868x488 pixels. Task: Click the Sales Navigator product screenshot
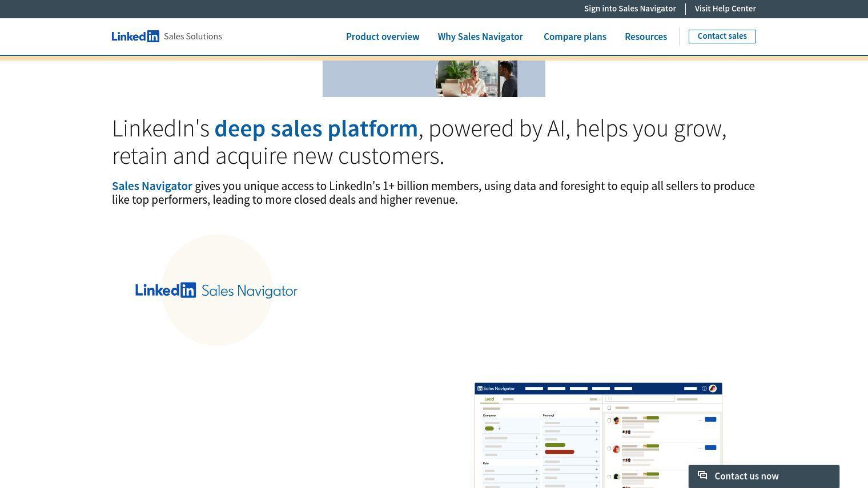(598, 435)
